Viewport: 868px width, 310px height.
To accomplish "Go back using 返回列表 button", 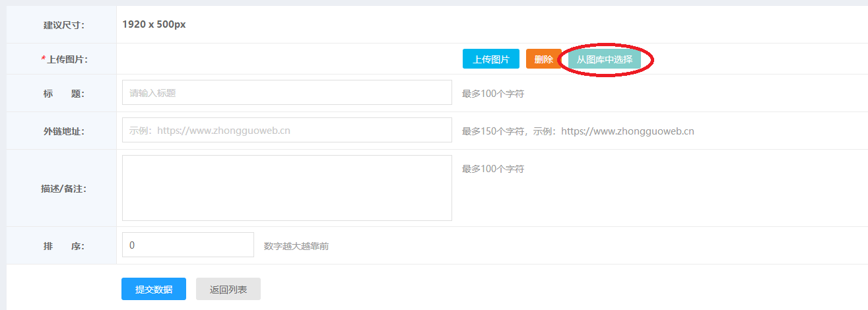I will coord(228,289).
